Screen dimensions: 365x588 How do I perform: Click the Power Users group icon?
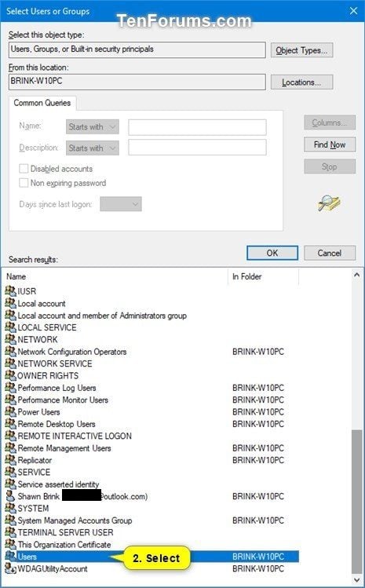pyautogui.click(x=10, y=411)
